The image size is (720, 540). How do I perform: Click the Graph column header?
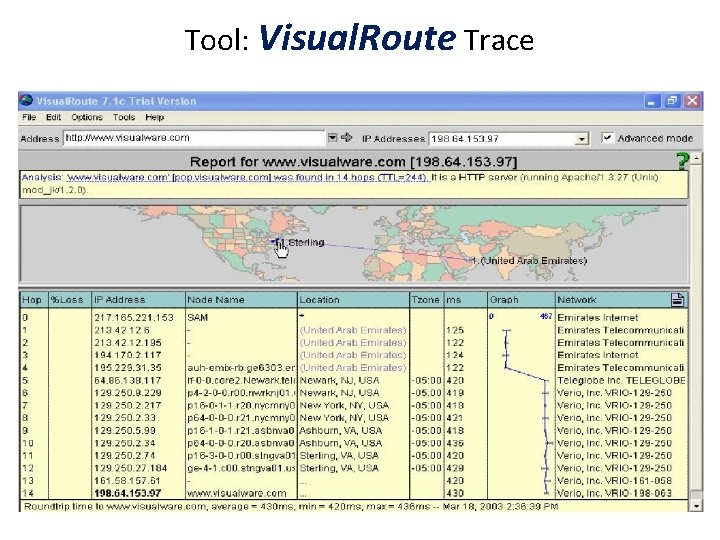521,300
